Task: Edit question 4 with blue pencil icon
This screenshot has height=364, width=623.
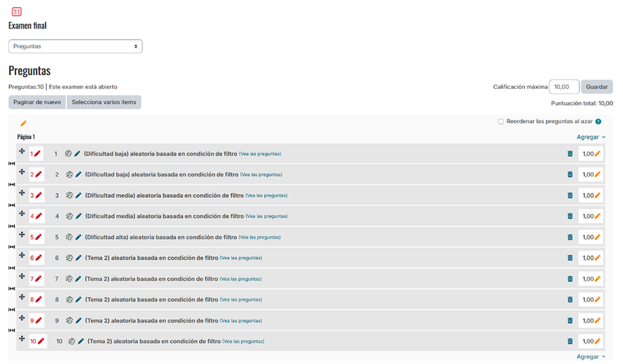Action: click(78, 216)
